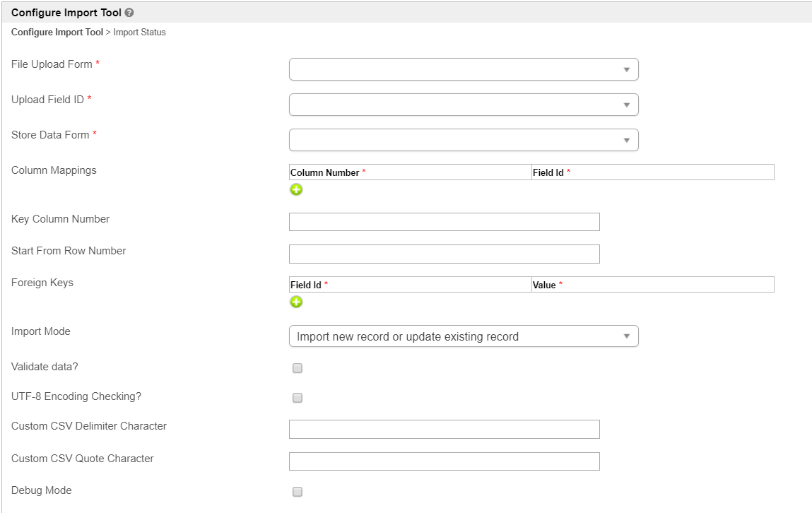Toggle UTF-8 Encoding Checking checkbox
This screenshot has width=812, height=513.
click(x=298, y=398)
